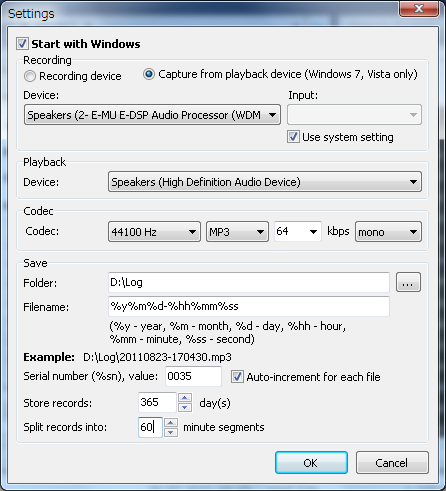The height and width of the screenshot is (491, 446).
Task: Select Capture from playback device option
Action: (x=149, y=74)
